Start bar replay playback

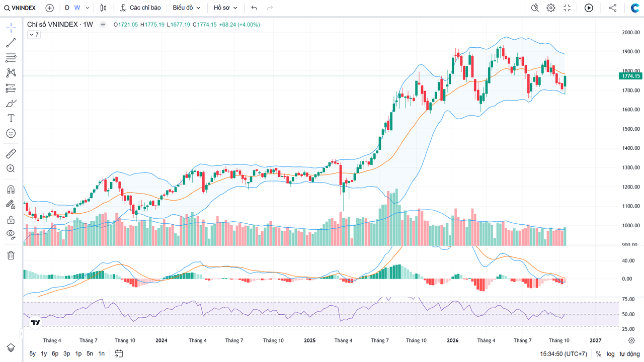[589, 8]
